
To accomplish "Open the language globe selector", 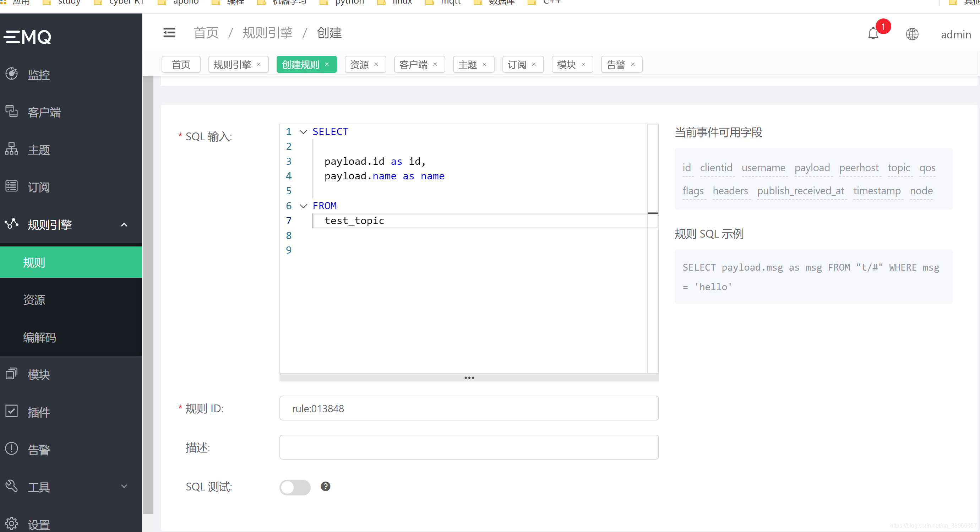I will point(912,34).
